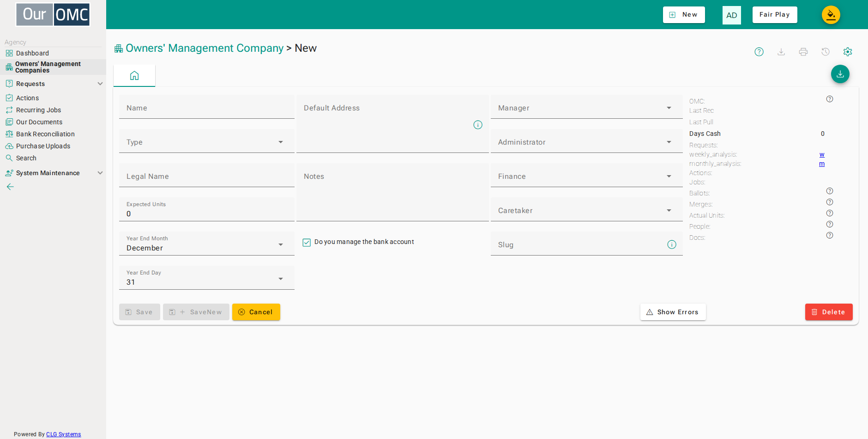Open the Caretaker dropdown
Screen dimensions: 868x439
[x=586, y=210]
